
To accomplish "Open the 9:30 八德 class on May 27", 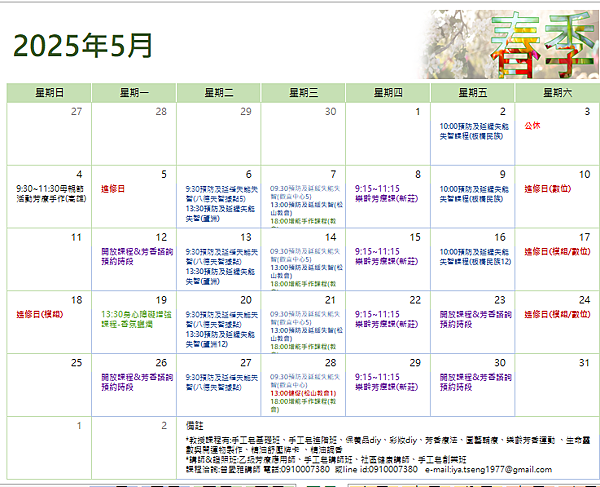I will (x=222, y=382).
